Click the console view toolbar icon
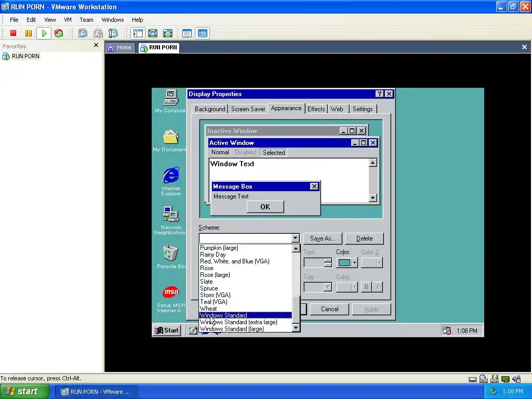Viewport: 532px width, 399px height. [x=203, y=33]
